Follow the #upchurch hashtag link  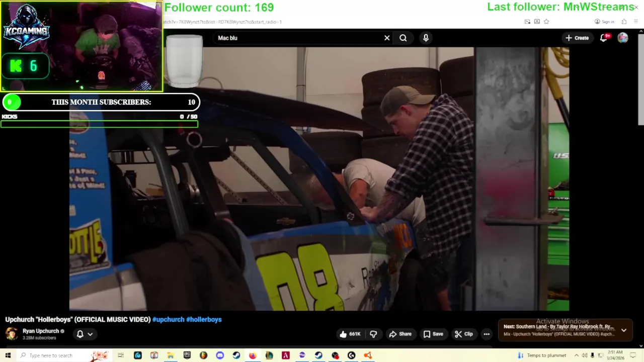168,319
